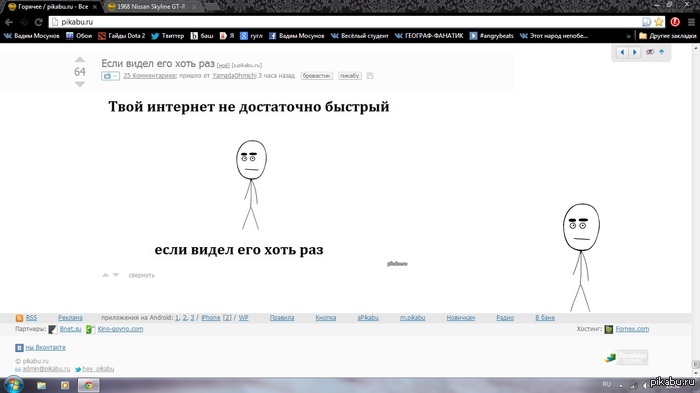The image size is (700, 393).
Task: Open the Радио footer link
Action: pos(505,318)
